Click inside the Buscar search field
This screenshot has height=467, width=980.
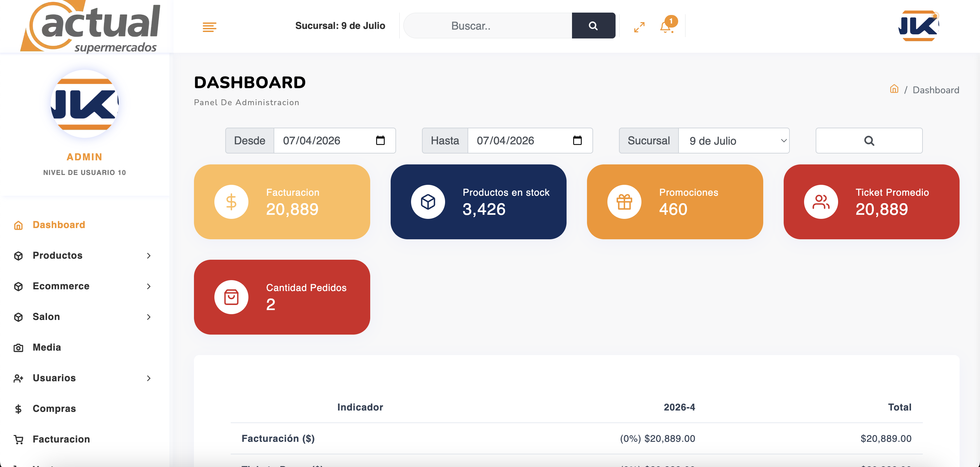pyautogui.click(x=487, y=26)
